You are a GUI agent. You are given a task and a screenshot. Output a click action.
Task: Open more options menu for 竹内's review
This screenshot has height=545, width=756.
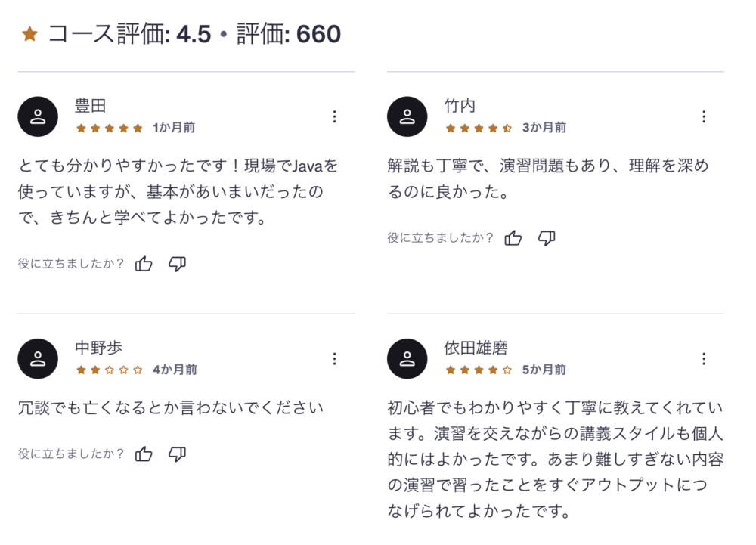click(x=704, y=116)
